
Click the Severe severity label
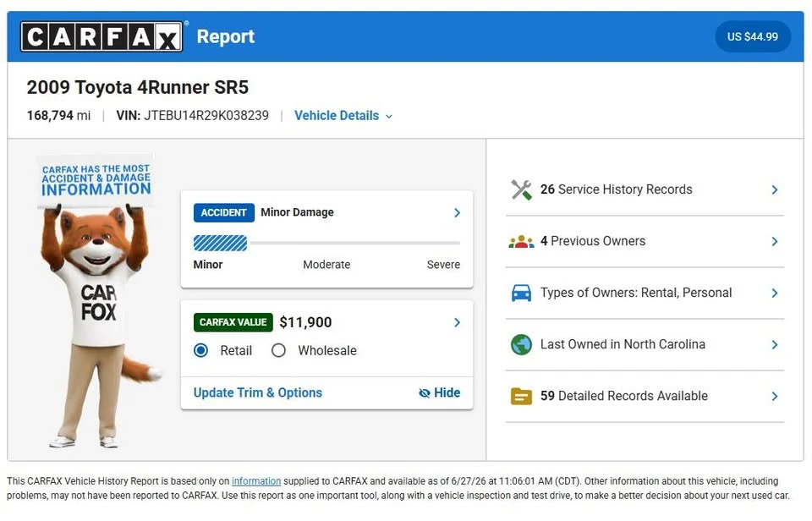click(x=443, y=265)
